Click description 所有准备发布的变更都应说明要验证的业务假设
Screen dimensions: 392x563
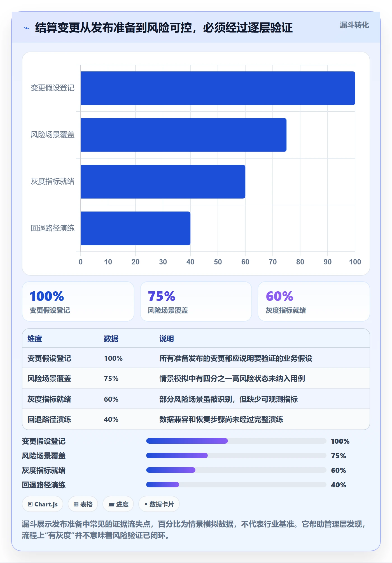(x=236, y=358)
